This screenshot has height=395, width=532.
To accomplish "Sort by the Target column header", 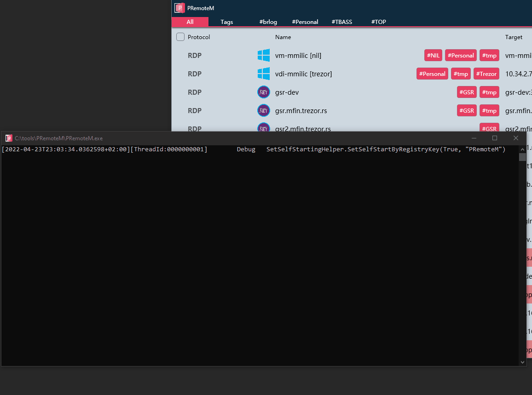I will coord(514,37).
